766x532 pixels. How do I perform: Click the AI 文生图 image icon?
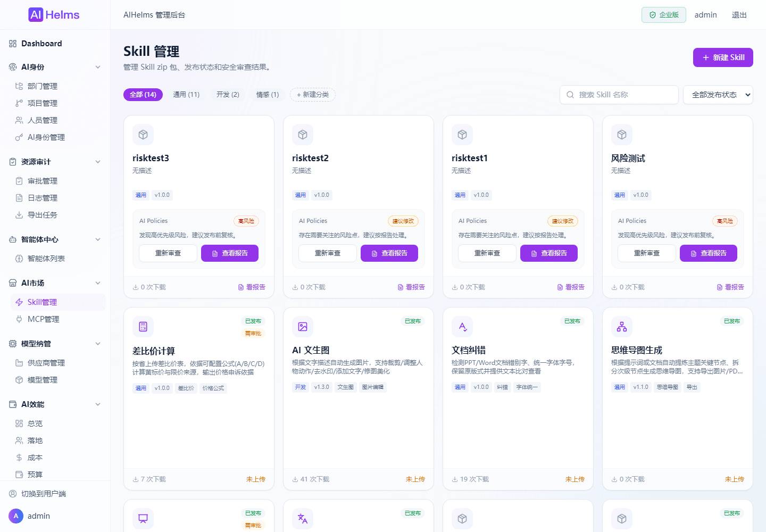click(303, 327)
